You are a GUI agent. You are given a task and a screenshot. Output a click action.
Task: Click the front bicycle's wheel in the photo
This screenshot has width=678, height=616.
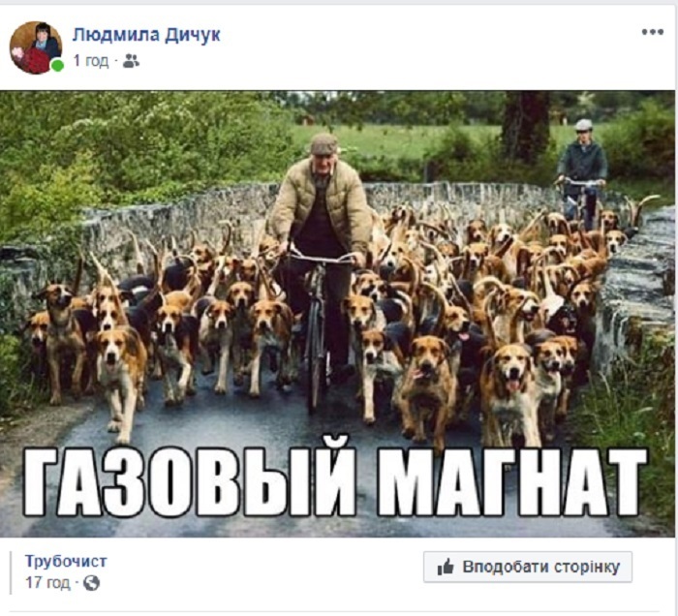[315, 358]
